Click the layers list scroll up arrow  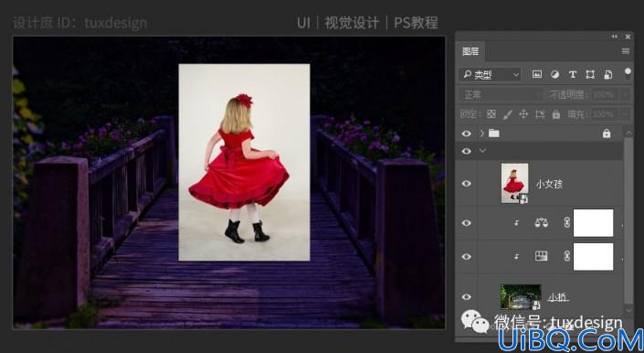click(628, 133)
